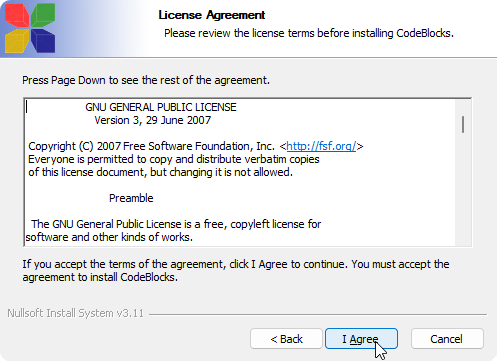497x361 pixels.
Task: Click the License Agreement title text
Action: [212, 15]
